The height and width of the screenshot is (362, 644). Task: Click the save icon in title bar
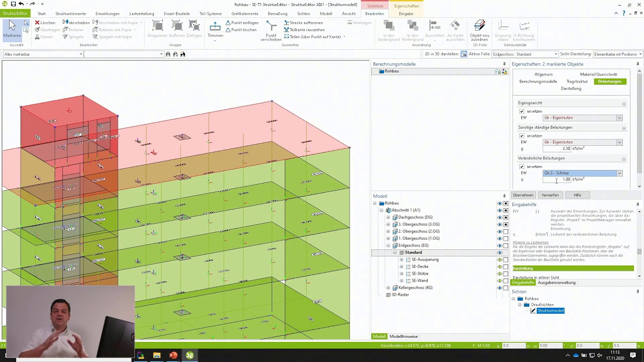[x=13, y=4]
